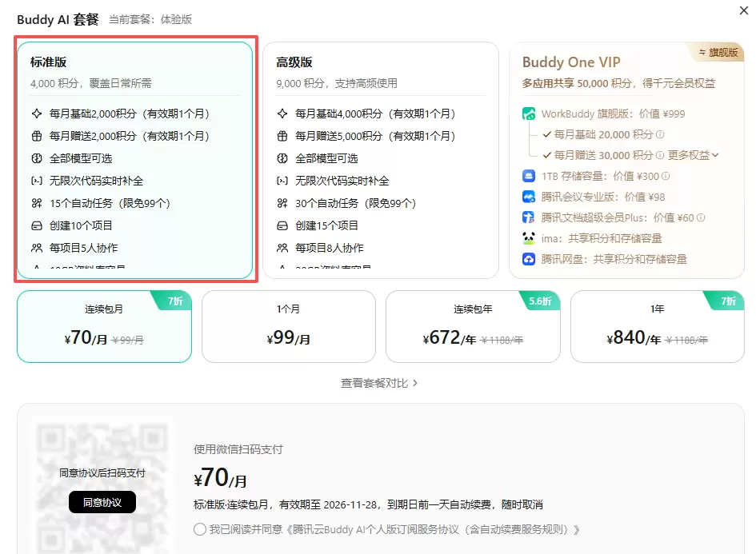Viewport: 756px width, 554px height.
Task: Click the 腾讯网盘：共享积分和存储容量 line
Action: click(x=614, y=259)
